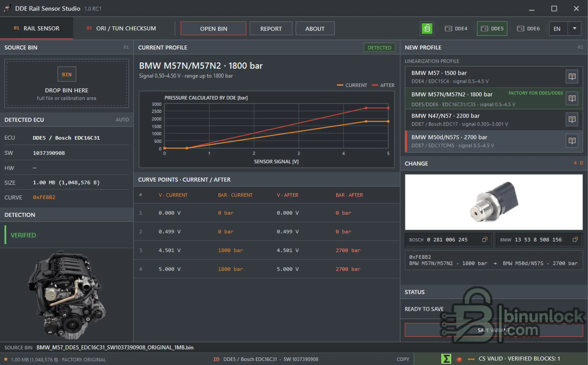588x365 pixels.
Task: Choose the BMW M57N/M57N2 · 1800 bar factory profile
Action: coord(485,98)
